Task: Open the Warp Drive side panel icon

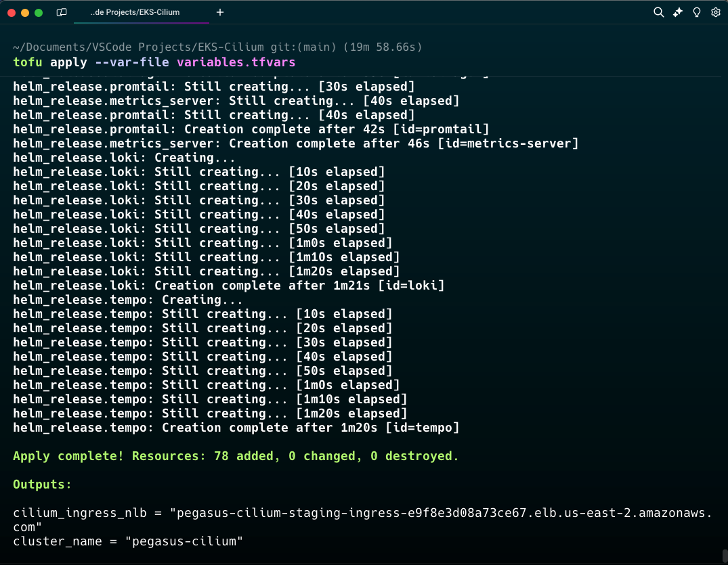Action: [62, 12]
